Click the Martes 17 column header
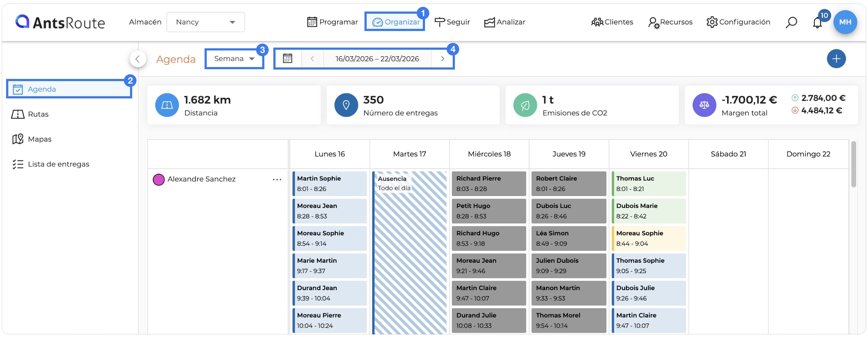 click(x=410, y=154)
